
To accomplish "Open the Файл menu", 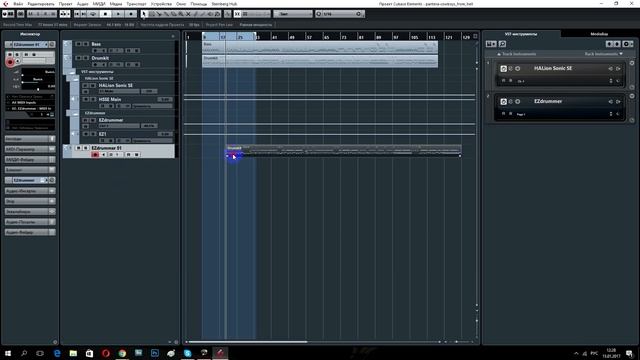I will [x=18, y=4].
